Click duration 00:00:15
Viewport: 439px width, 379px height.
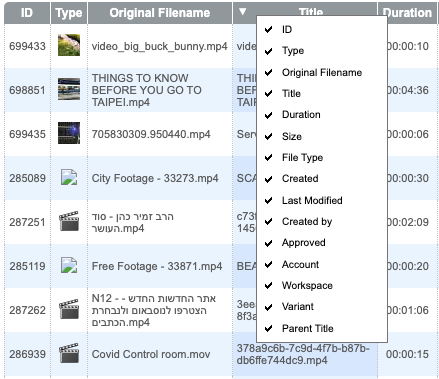pyautogui.click(x=407, y=354)
